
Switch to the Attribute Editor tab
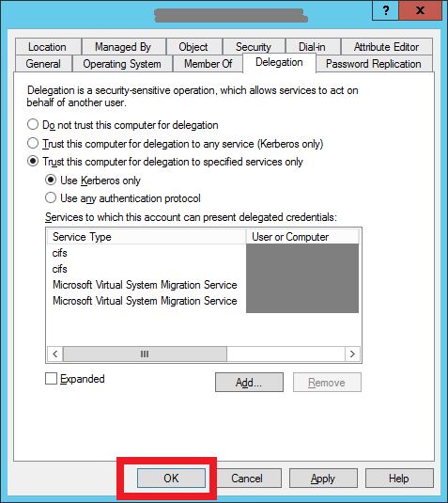[386, 47]
